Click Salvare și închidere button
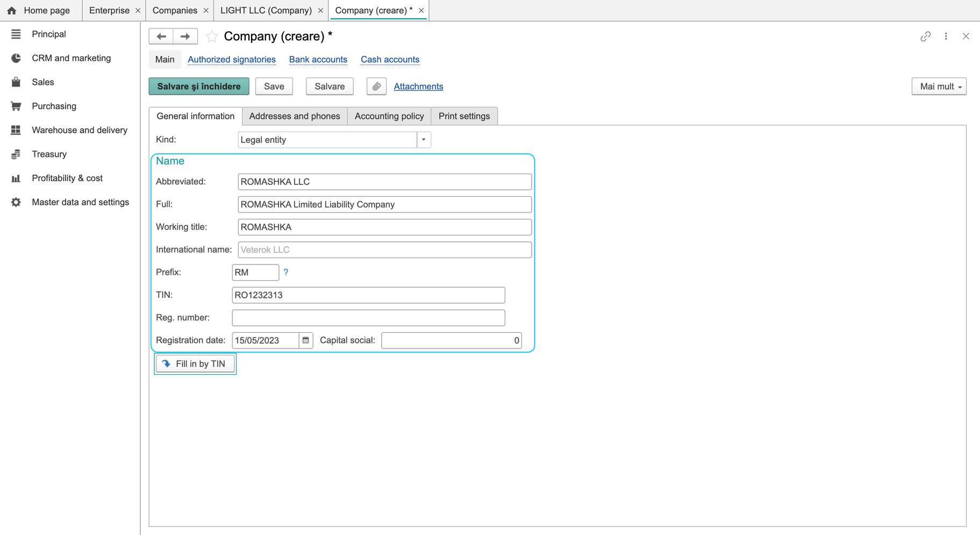The height and width of the screenshot is (535, 980). [x=199, y=86]
